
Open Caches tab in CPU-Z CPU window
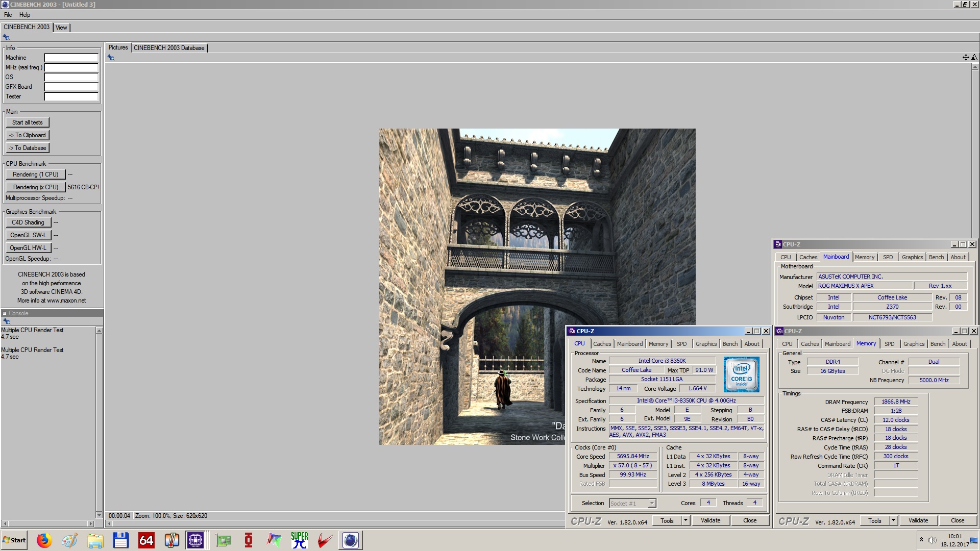point(602,344)
